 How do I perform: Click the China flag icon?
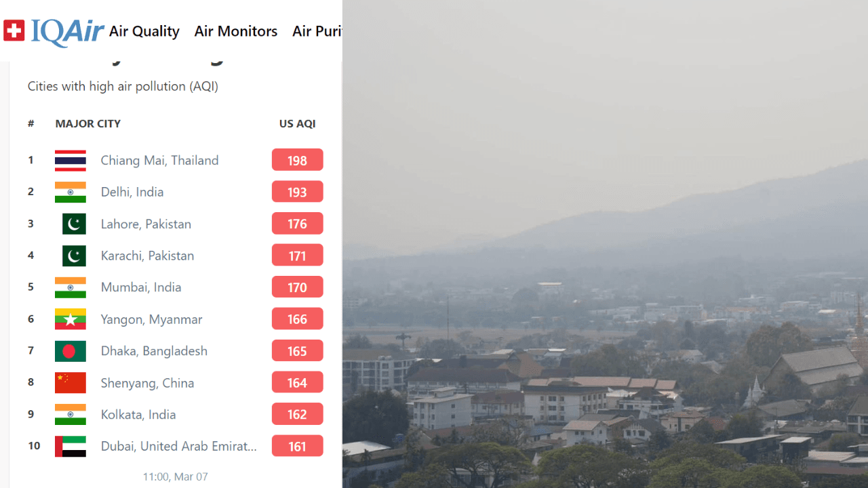point(71,383)
